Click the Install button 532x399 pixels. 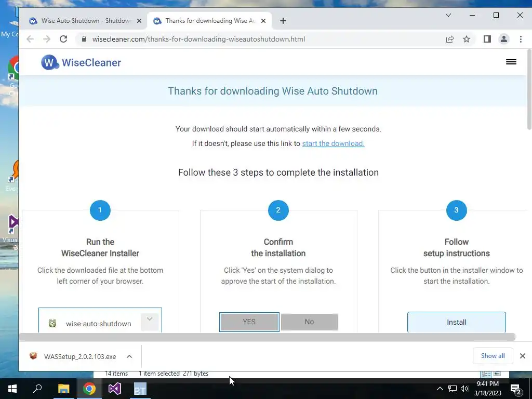(x=456, y=322)
